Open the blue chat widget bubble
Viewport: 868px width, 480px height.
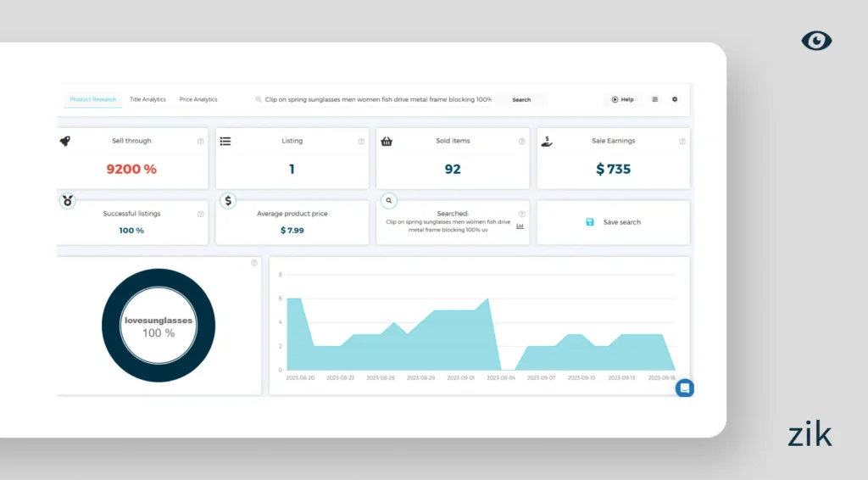click(x=685, y=388)
